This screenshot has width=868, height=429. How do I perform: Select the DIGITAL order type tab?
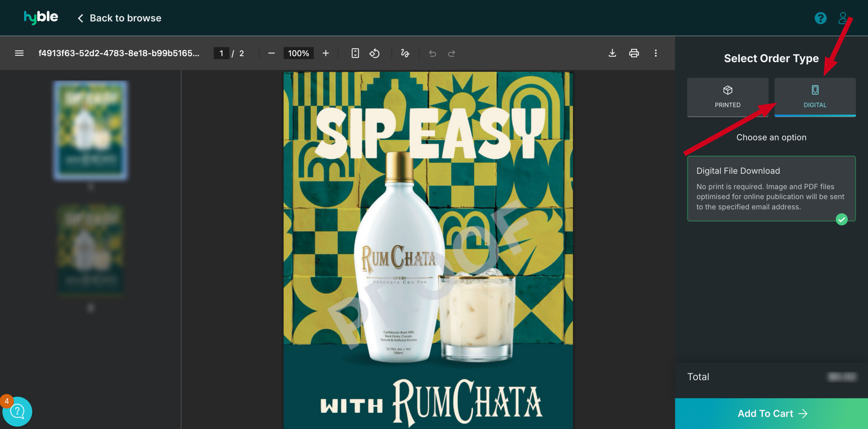(815, 97)
